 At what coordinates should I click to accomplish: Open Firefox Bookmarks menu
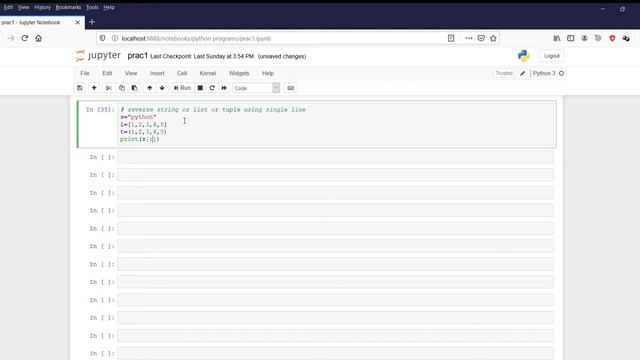pos(68,7)
